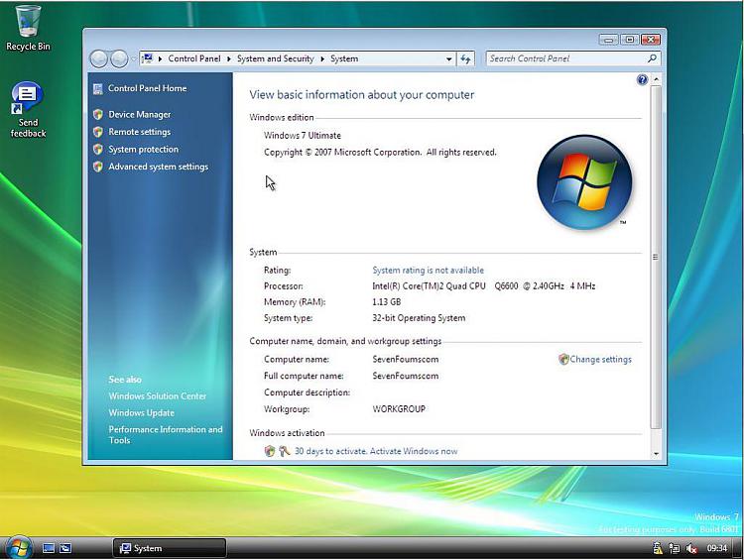Open Windows Update under See also

coord(142,413)
